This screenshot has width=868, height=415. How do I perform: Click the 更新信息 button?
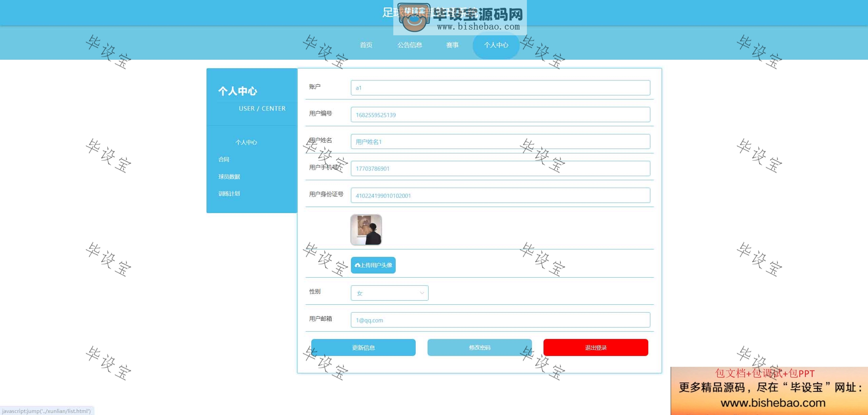363,347
